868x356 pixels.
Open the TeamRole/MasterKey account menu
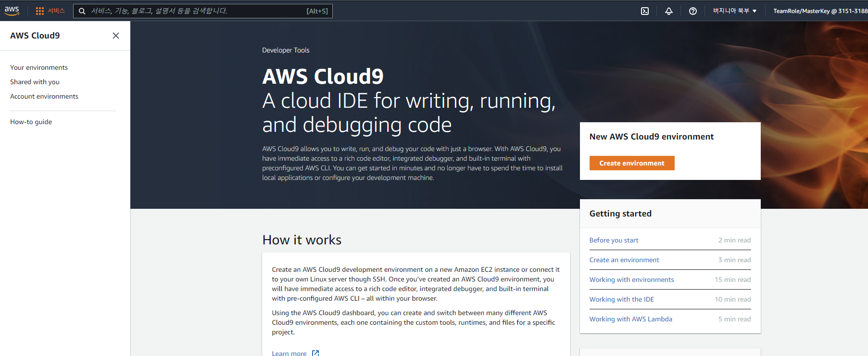tap(820, 11)
